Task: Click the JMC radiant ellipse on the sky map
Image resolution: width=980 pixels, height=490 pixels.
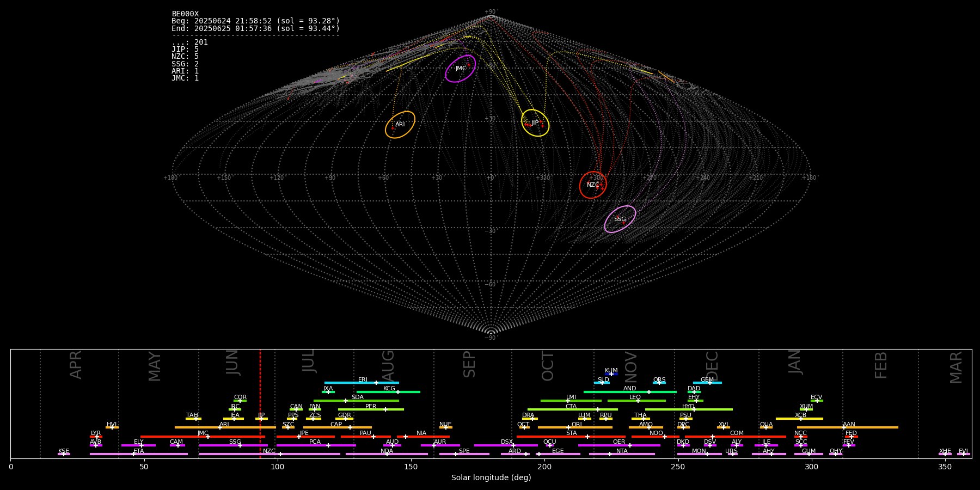Action: [460, 69]
